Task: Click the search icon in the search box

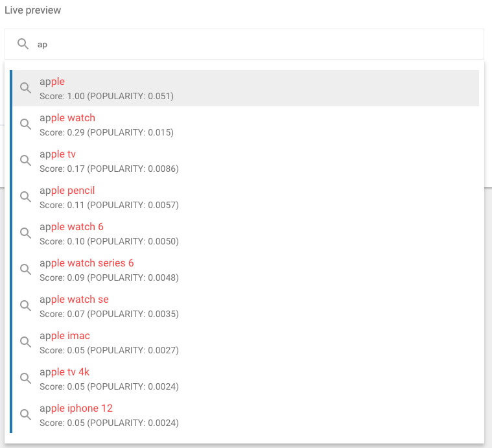Action: 23,44
